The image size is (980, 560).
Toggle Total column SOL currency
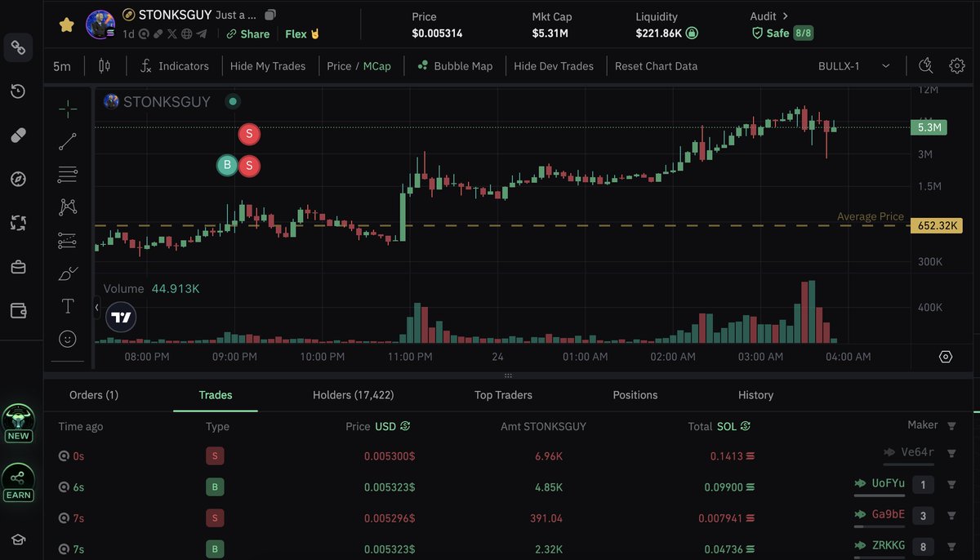(733, 426)
